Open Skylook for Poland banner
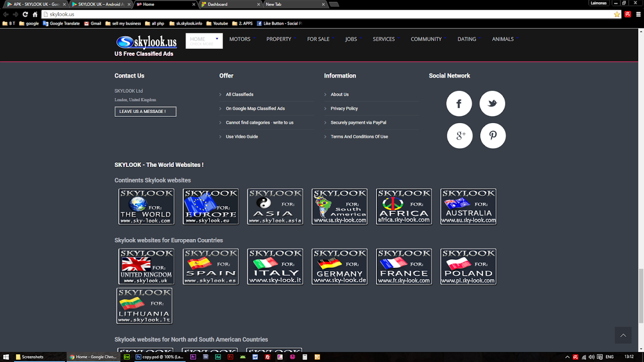The width and height of the screenshot is (644, 362). click(468, 267)
